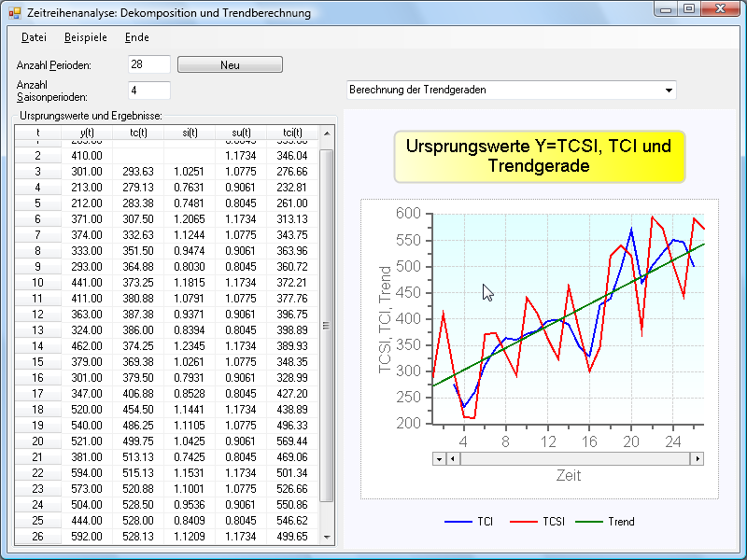Click the blue TCI legend line
Image resolution: width=747 pixels, height=560 pixels.
[458, 522]
